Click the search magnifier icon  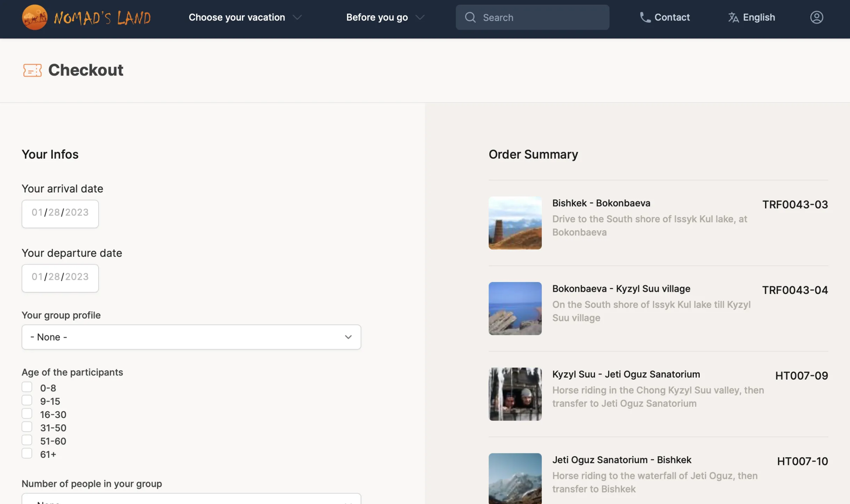pyautogui.click(x=471, y=17)
